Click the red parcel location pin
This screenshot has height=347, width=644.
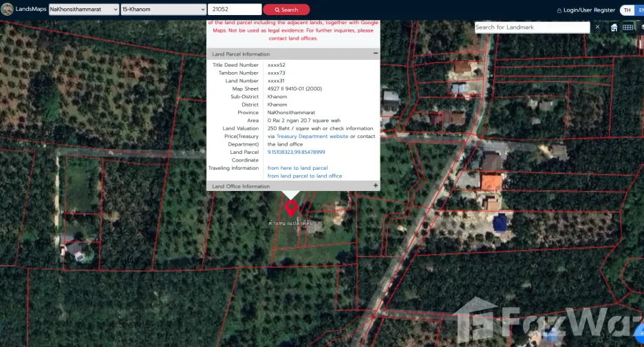pos(291,208)
